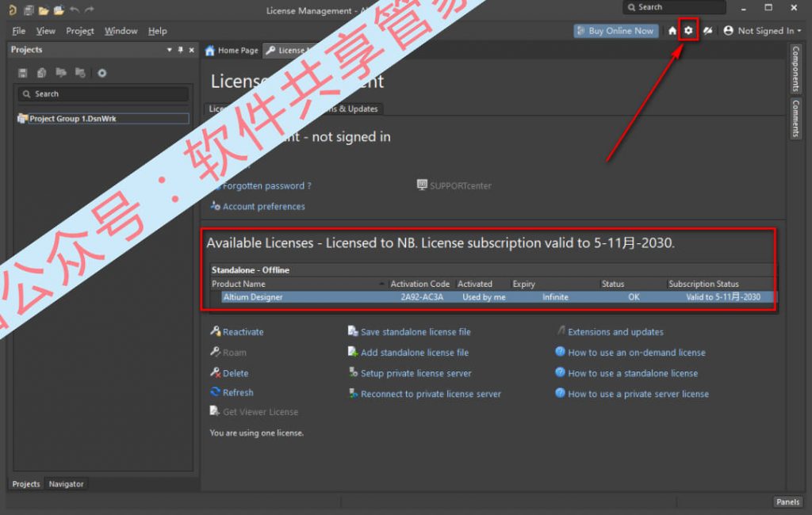Click the user avatar icon

coord(728,31)
